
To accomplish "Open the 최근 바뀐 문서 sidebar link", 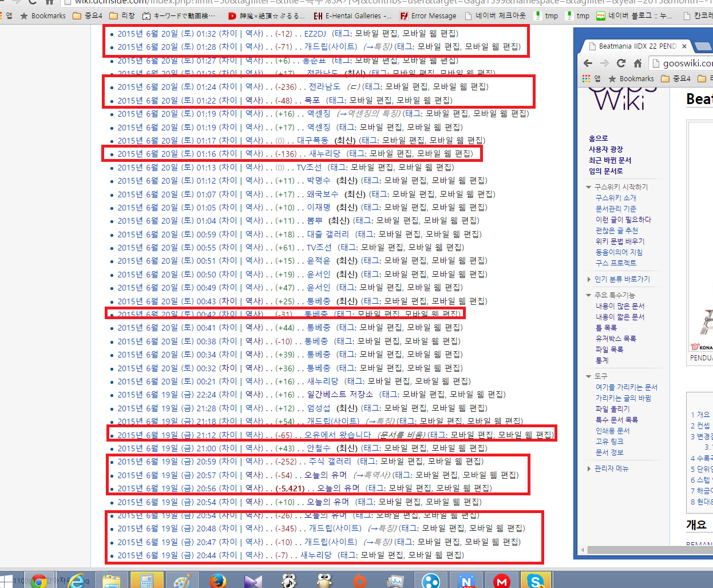I will tap(610, 160).
